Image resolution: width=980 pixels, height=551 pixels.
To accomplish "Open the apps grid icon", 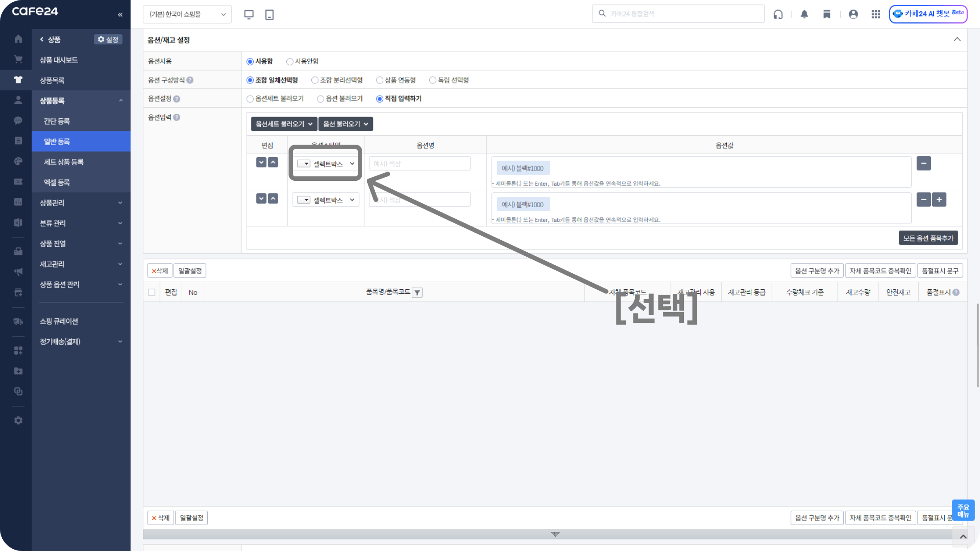I will [875, 14].
